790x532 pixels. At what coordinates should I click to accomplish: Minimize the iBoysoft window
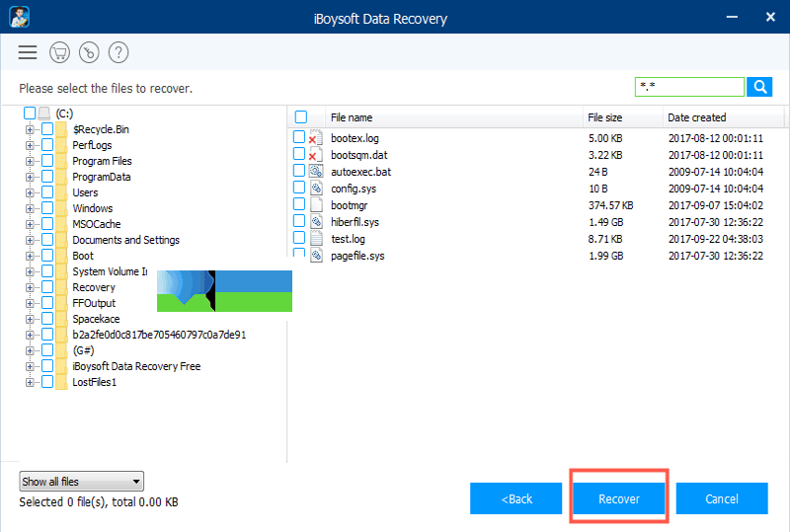point(732,17)
